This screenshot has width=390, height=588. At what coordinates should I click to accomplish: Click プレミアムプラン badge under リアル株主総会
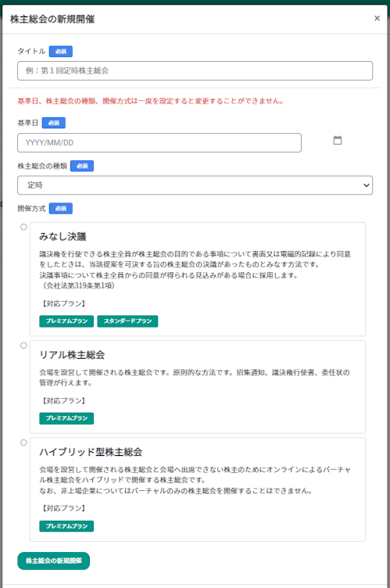click(x=66, y=418)
